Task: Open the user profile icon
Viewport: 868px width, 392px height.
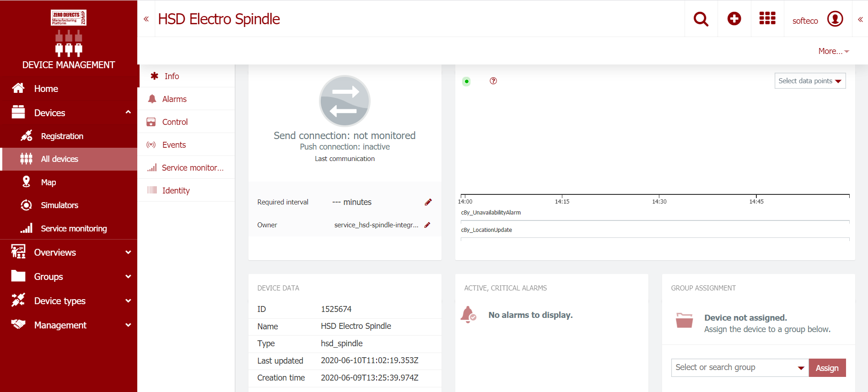Action: click(835, 19)
